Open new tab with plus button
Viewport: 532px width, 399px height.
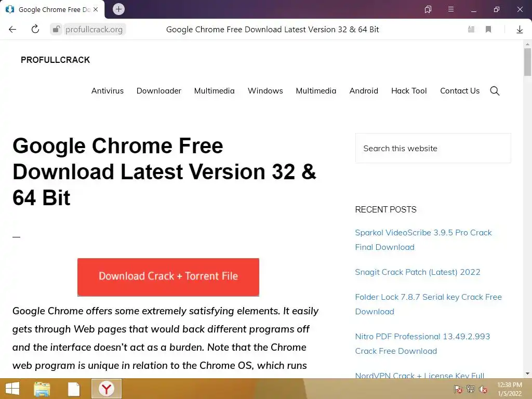click(x=118, y=9)
